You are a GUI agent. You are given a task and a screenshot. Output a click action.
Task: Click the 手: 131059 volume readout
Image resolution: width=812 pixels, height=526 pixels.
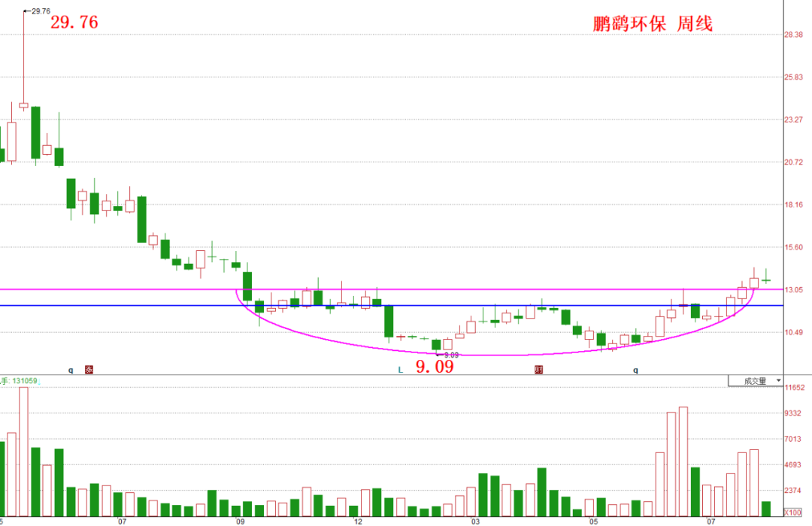pos(20,381)
